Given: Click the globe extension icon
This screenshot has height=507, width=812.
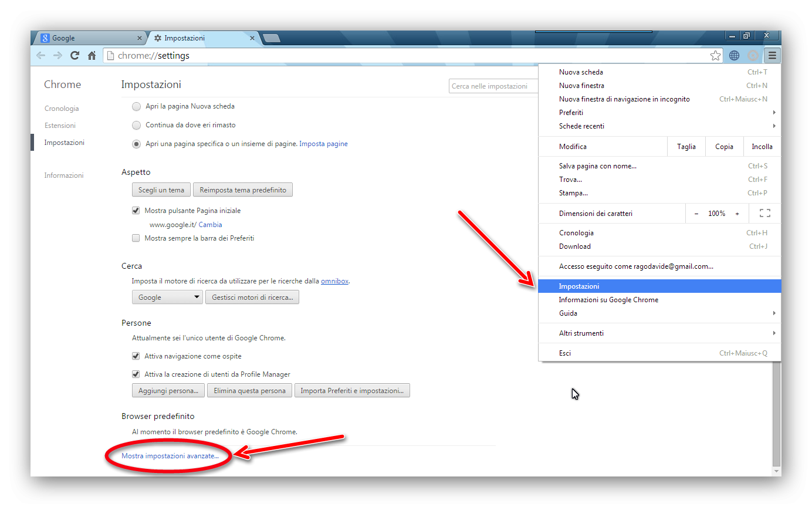Looking at the screenshot, I should coord(734,56).
